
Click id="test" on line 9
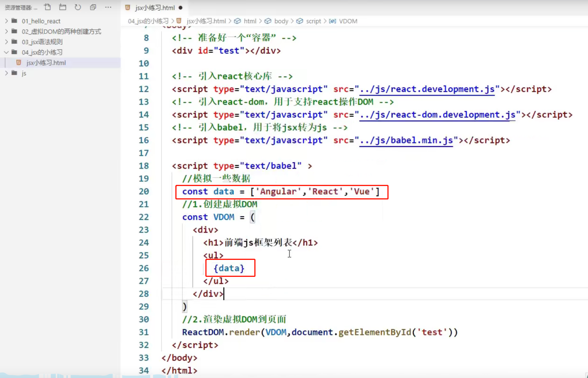221,51
